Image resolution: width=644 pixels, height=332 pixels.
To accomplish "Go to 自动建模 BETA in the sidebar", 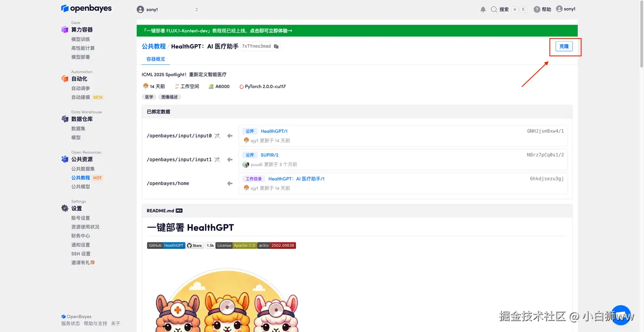I will (87, 97).
